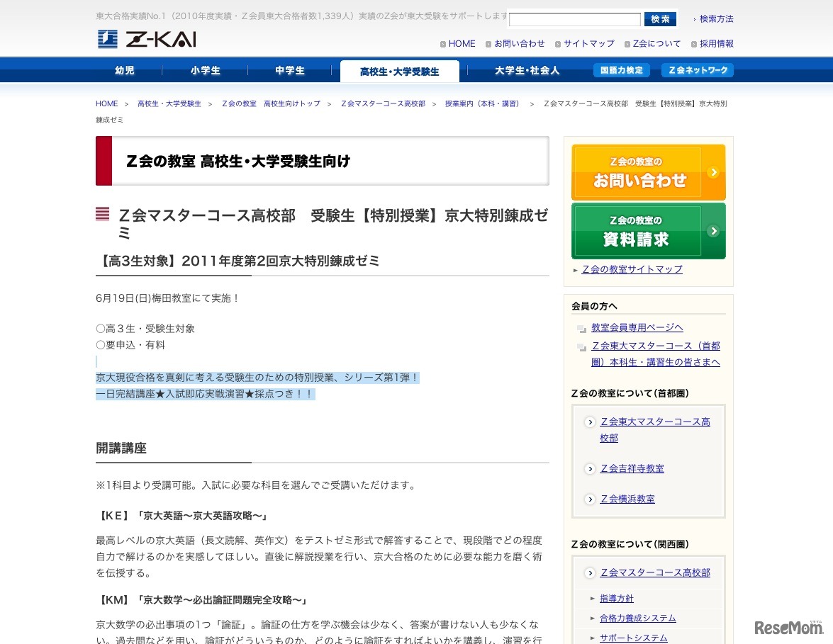This screenshot has height=644, width=833.
Task: Switch to the 大学生・社会人 navigation tab
Action: pos(527,70)
